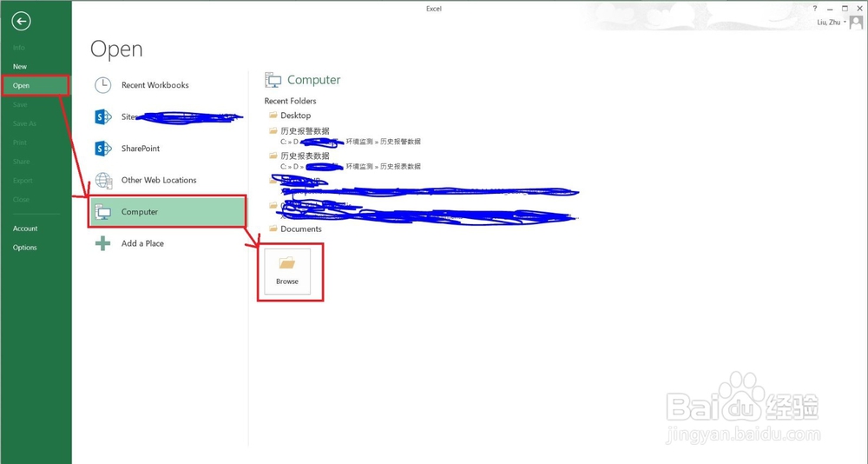Open the 历史报表数据 recent folder
The height and width of the screenshot is (464, 868).
point(305,156)
